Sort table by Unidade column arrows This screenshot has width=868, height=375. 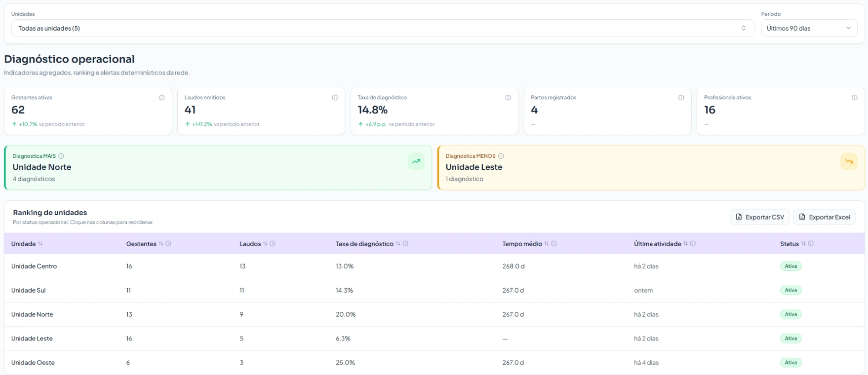click(x=40, y=244)
